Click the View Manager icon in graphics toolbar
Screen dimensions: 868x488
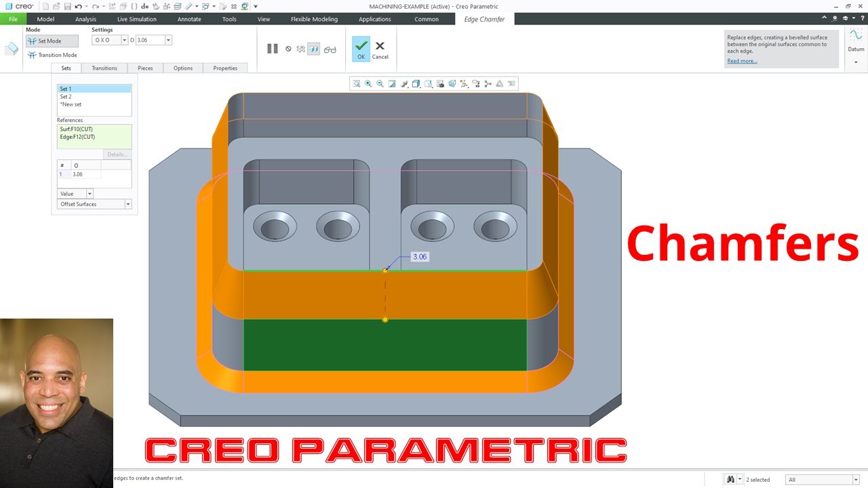tap(440, 84)
